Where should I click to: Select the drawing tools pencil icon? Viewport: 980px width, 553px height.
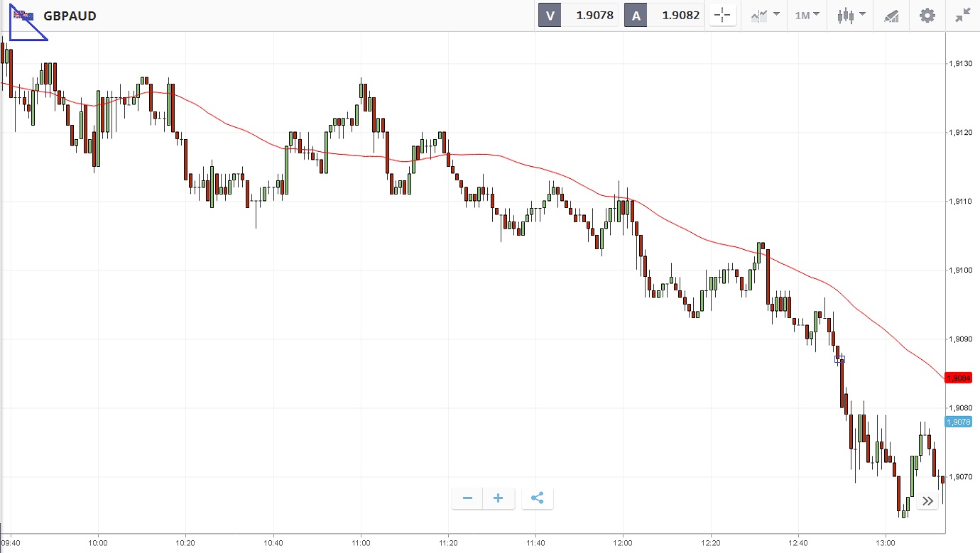point(891,16)
